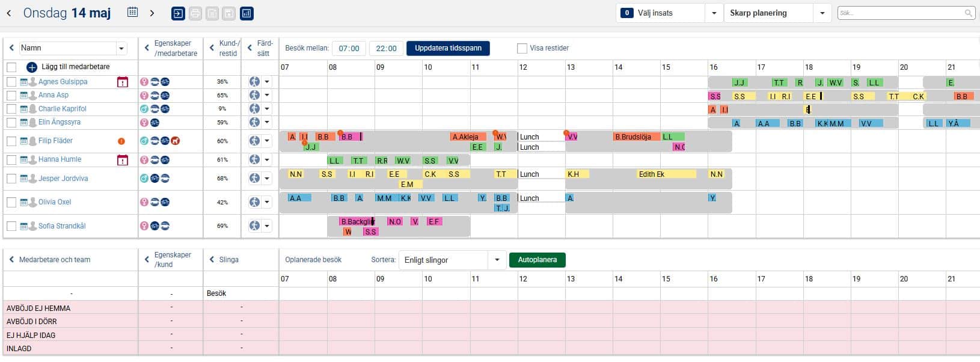The image size is (980, 362).
Task: Go to the next day arrow
Action: [152, 13]
